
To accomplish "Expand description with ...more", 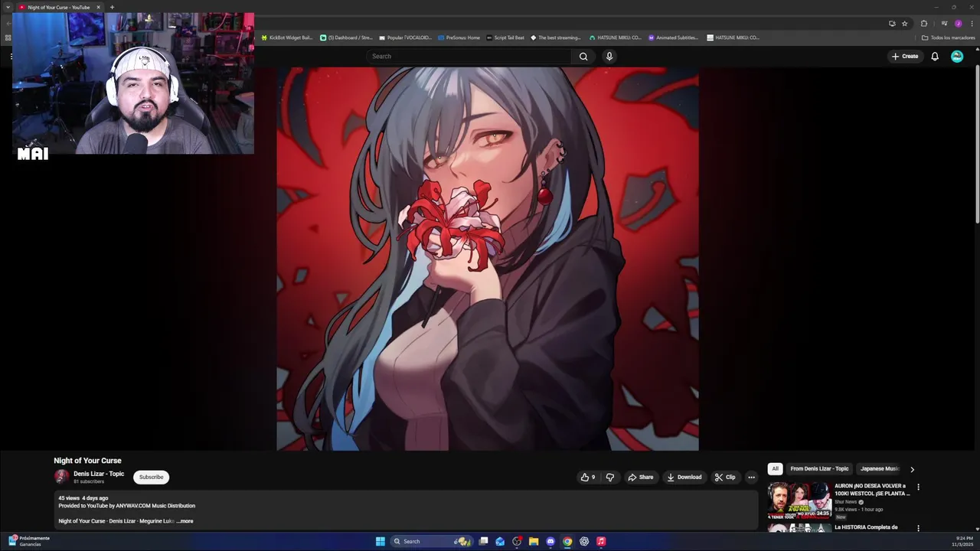I will point(185,521).
